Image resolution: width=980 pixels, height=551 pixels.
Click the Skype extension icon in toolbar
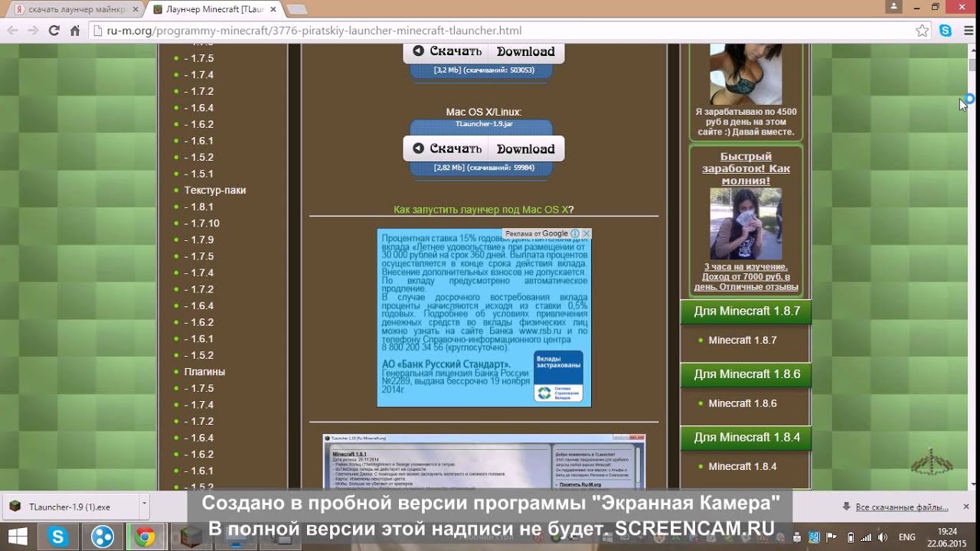[x=946, y=31]
